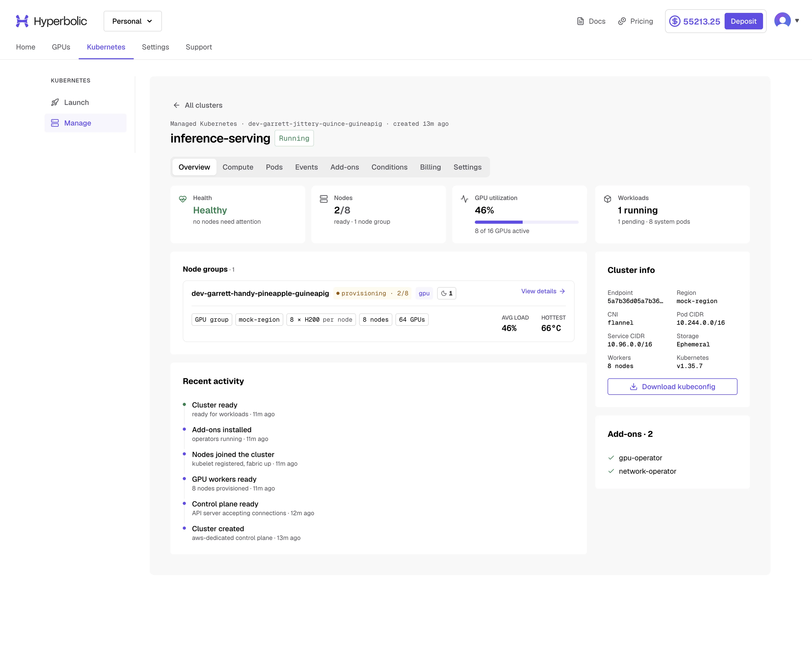Click the gpu tag badge

pyautogui.click(x=424, y=293)
